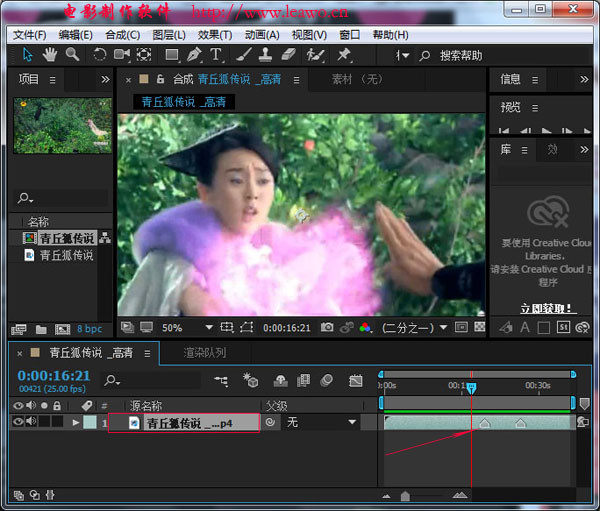Select the Brush tool
The image size is (600, 511).
tap(243, 55)
